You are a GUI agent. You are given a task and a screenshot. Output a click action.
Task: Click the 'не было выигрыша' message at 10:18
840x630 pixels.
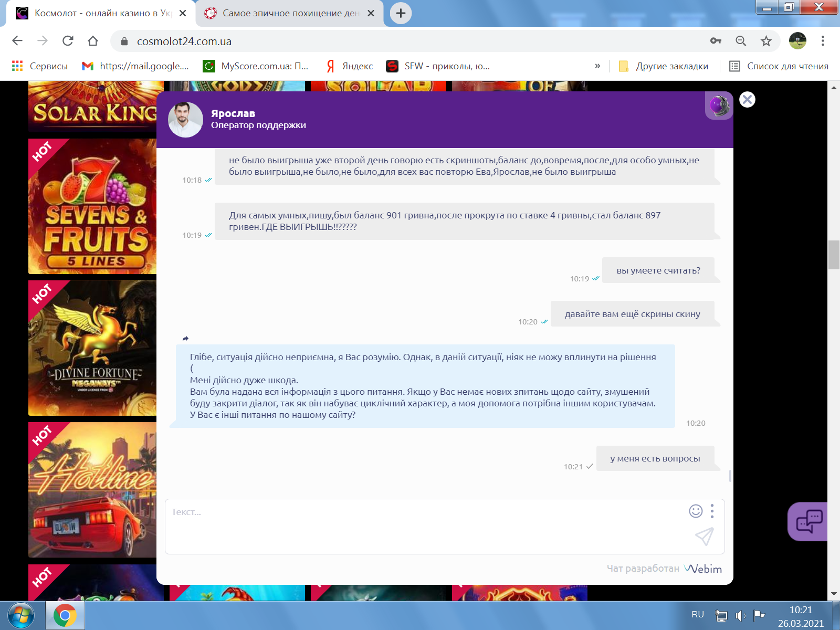click(464, 166)
